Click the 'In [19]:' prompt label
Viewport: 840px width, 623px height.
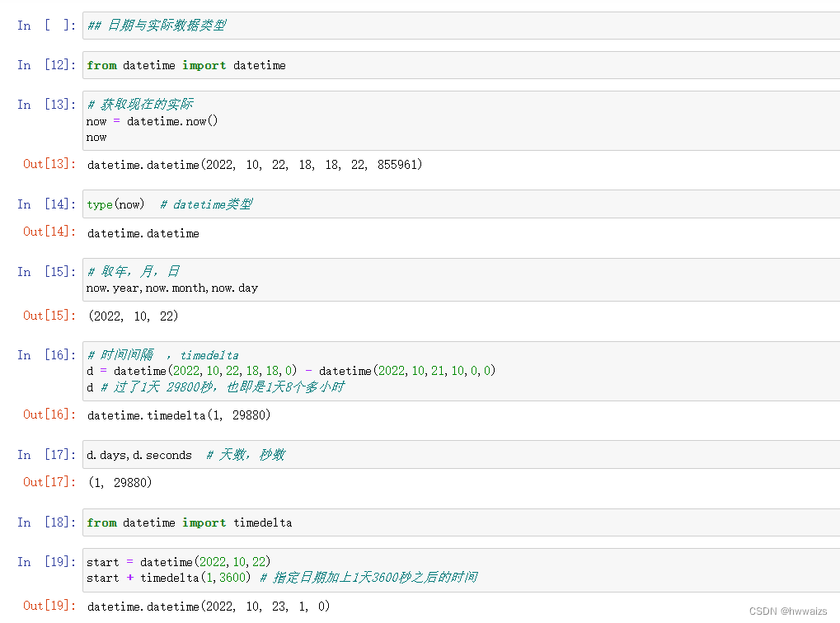coord(47,562)
